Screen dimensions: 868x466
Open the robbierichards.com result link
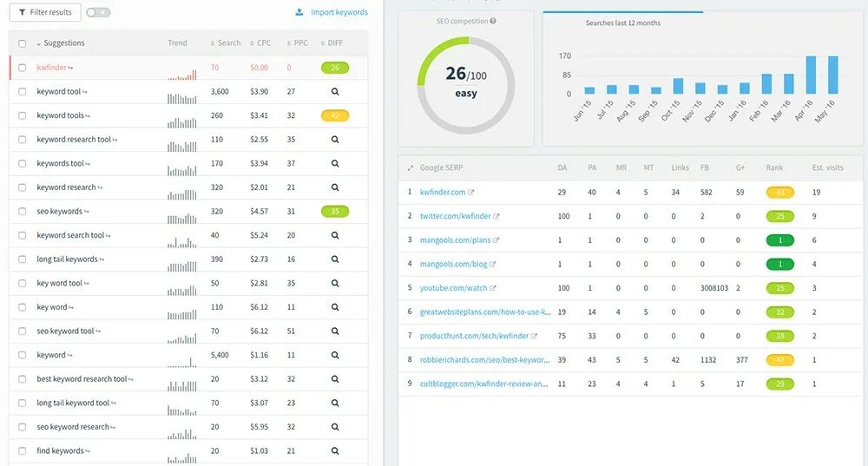coord(485,360)
